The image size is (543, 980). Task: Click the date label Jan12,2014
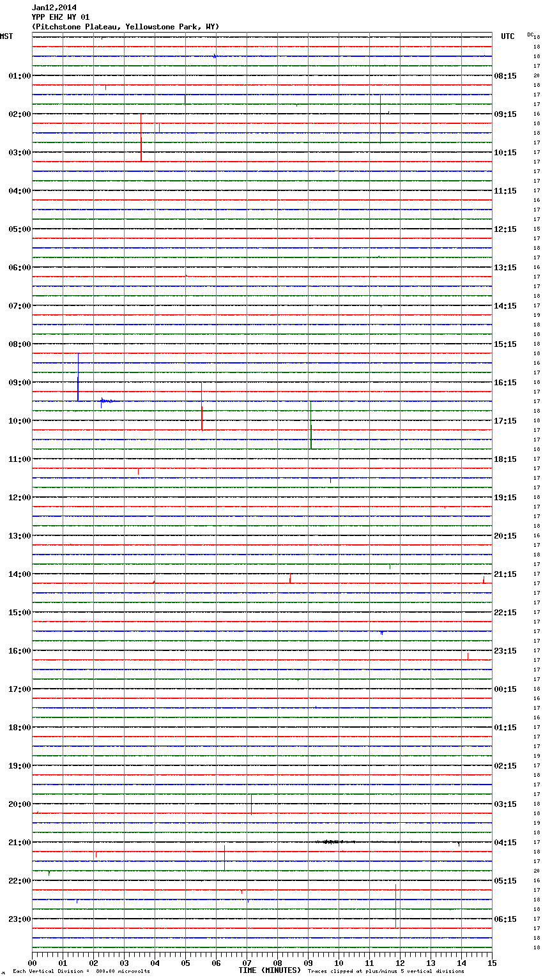(x=54, y=8)
